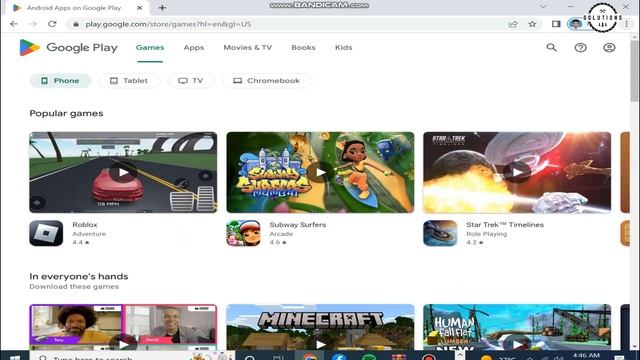Open the Star Trek™ Timelines title link

pos(505,224)
